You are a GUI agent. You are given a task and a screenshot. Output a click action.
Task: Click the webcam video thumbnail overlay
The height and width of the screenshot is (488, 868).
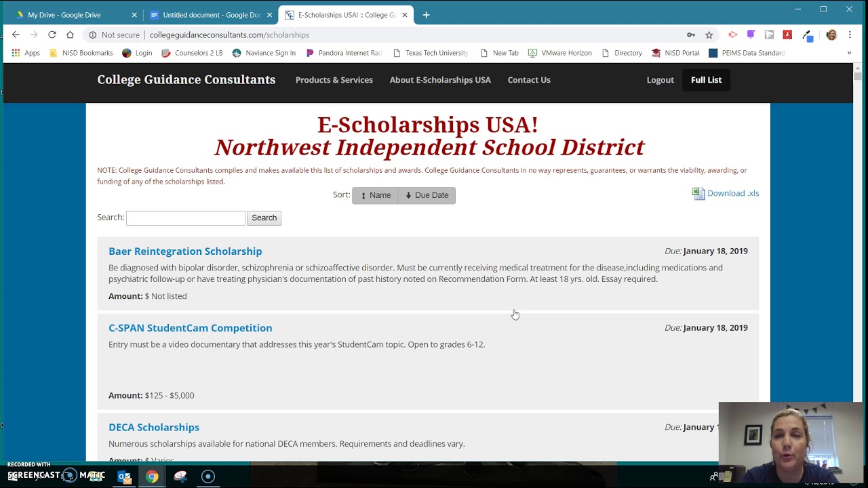792,443
